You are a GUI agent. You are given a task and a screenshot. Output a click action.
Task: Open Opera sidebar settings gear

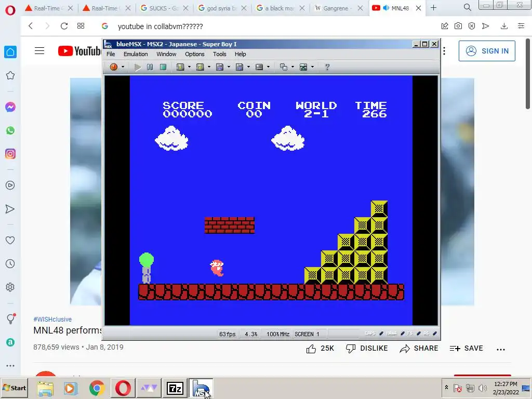tap(10, 287)
